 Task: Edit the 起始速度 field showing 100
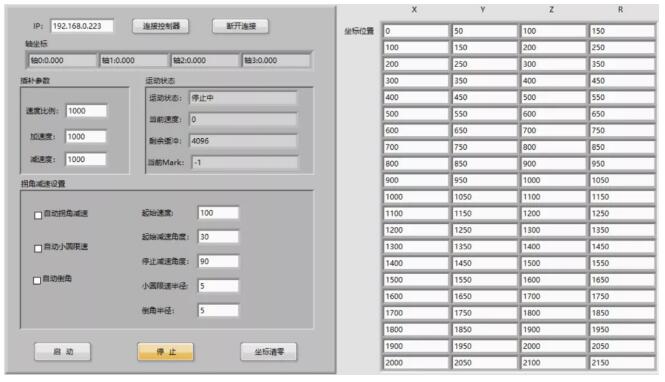click(218, 213)
